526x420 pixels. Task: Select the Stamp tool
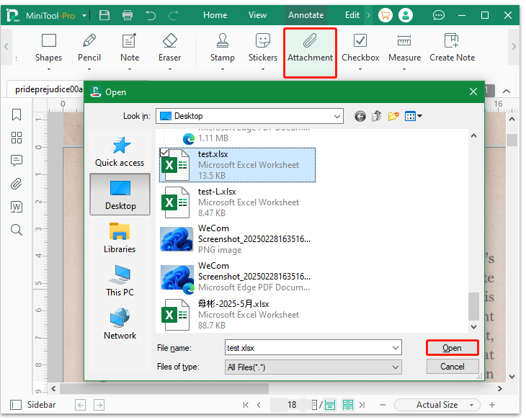click(x=223, y=48)
